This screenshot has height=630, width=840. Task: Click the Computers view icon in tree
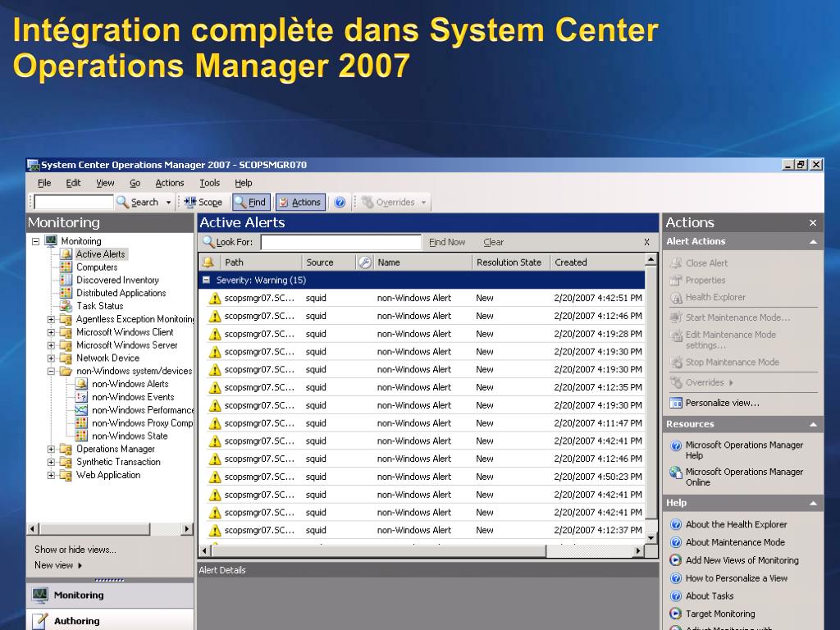pyautogui.click(x=66, y=267)
